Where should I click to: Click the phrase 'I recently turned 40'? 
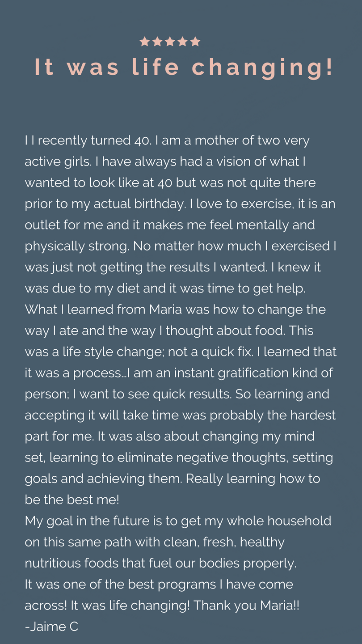coord(91,140)
